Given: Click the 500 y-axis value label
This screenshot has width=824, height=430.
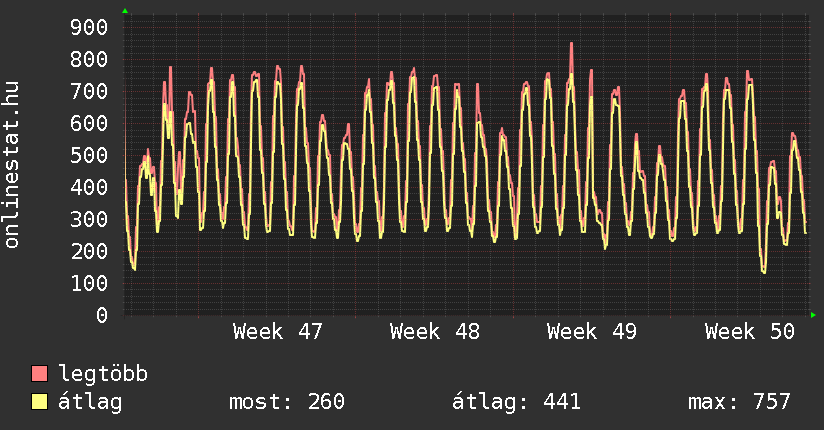Looking at the screenshot, I should [89, 155].
